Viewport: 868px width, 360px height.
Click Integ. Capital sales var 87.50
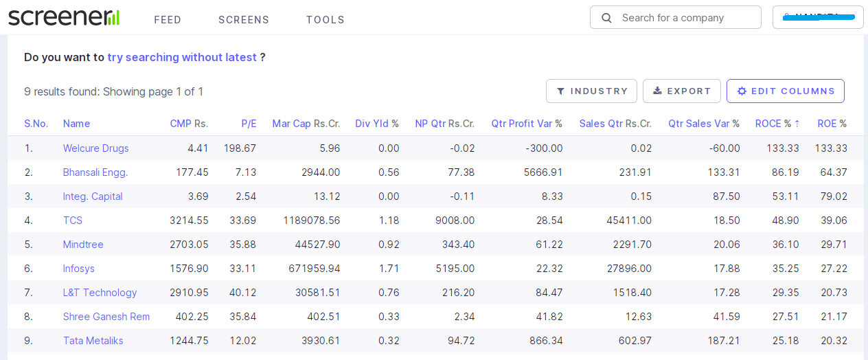727,196
